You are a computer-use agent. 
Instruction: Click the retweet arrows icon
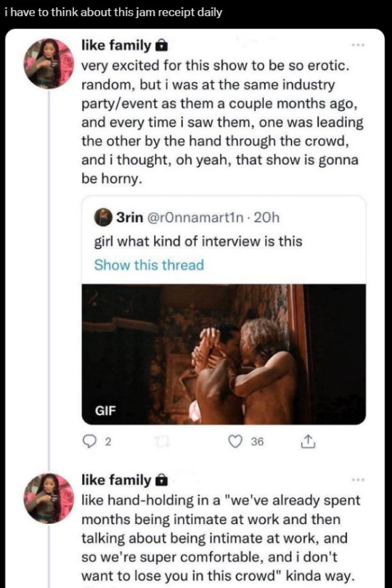click(163, 442)
